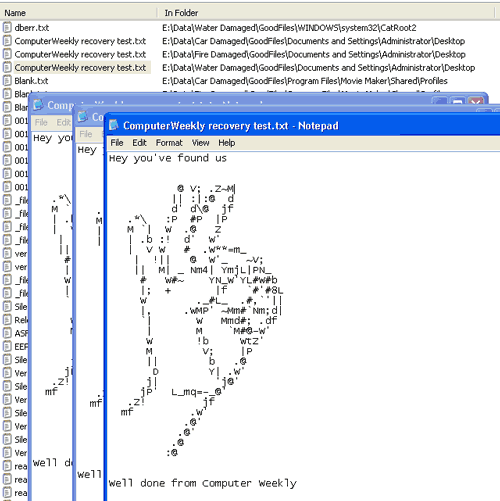Click the Water Damaged Administrator\Desktop folder path
Viewport: 500px width, 501px height.
pyautogui.click(x=319, y=68)
